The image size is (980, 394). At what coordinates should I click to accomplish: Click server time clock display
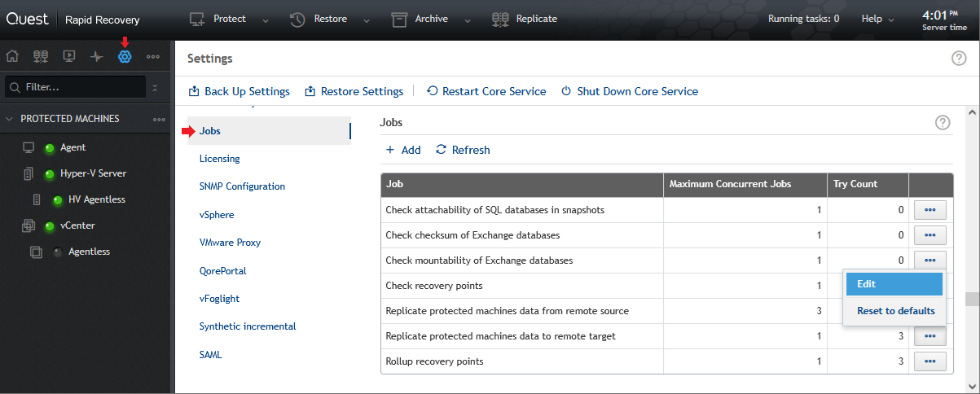tap(945, 20)
